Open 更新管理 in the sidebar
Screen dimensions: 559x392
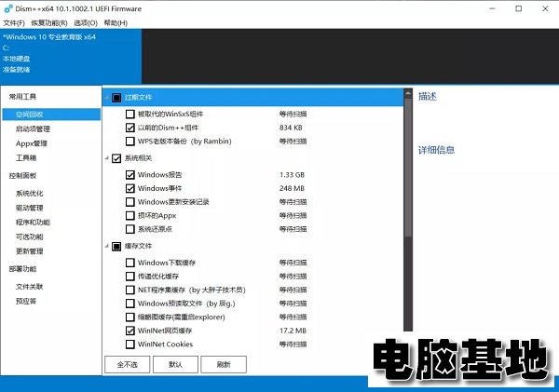29,251
